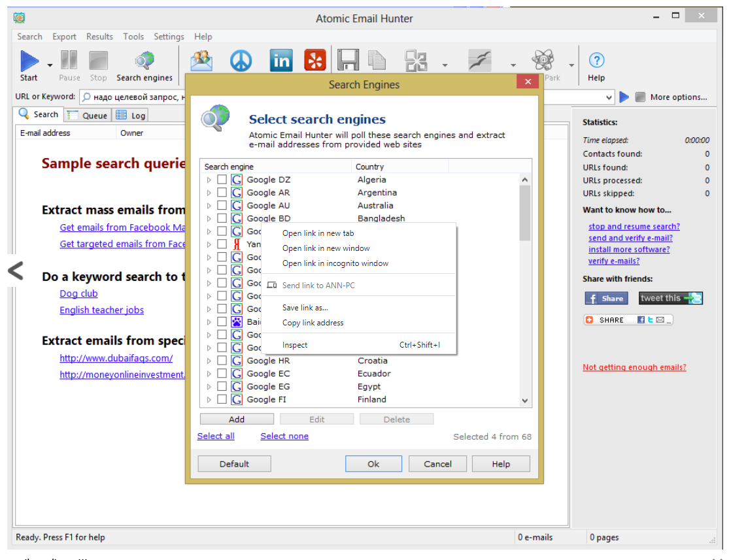Expand the Google DZ tree node
The image size is (729, 560).
coord(211,180)
